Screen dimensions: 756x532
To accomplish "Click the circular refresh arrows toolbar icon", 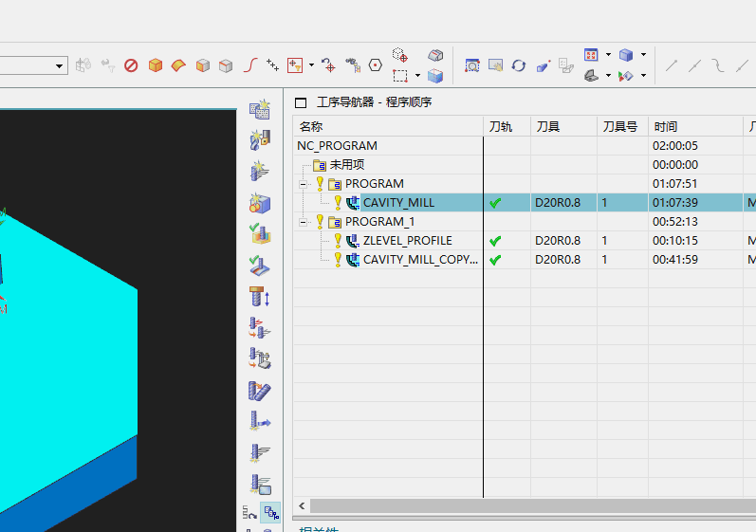I will pos(518,65).
